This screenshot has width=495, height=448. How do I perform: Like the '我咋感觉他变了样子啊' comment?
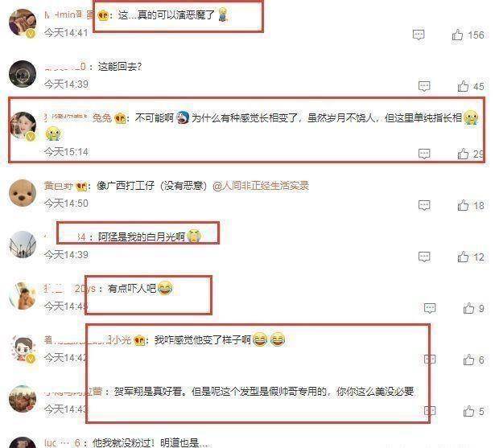coord(468,360)
